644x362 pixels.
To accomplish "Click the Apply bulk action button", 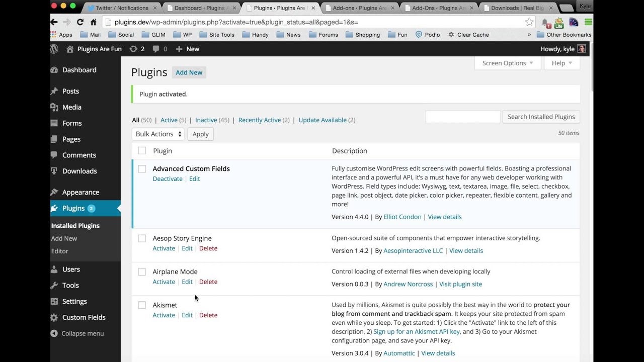I will coord(201,134).
